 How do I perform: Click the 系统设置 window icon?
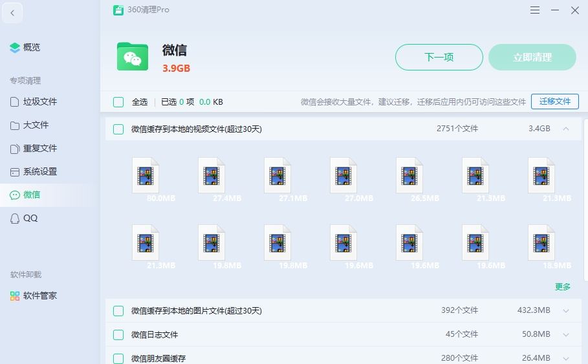15,172
